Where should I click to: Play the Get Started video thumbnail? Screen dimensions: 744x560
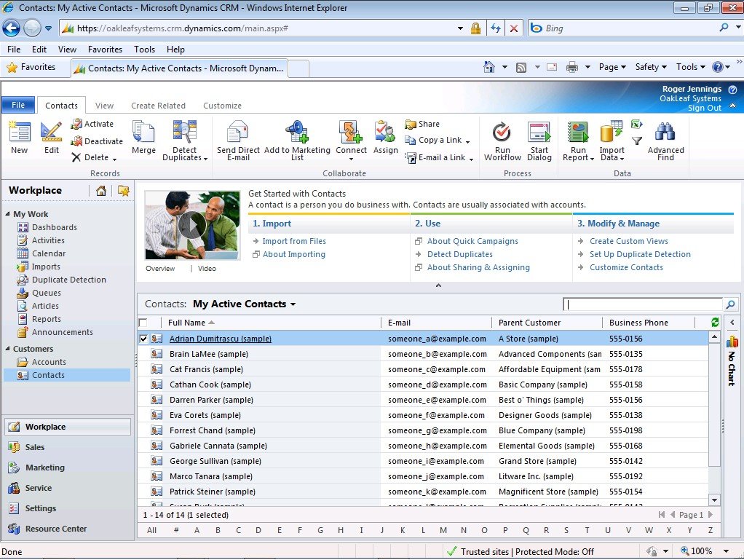192,225
